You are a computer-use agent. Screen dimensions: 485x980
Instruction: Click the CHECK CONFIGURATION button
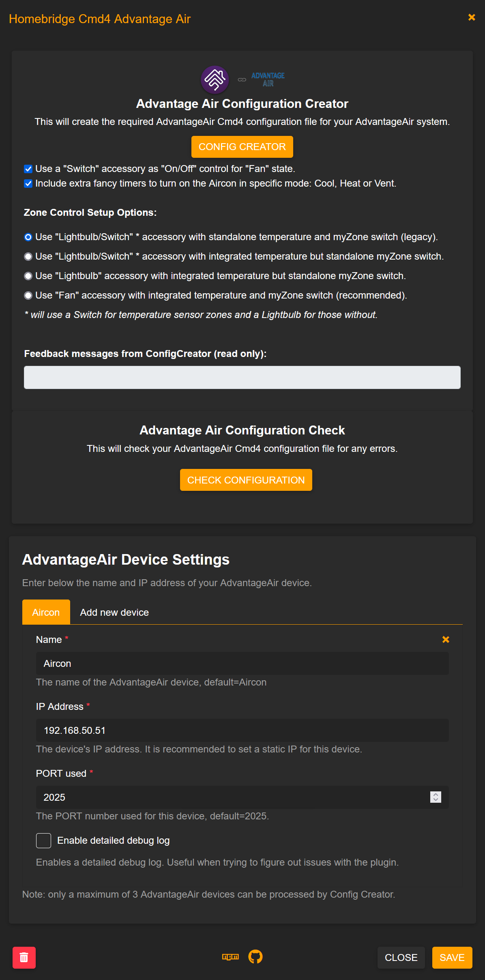(x=246, y=480)
